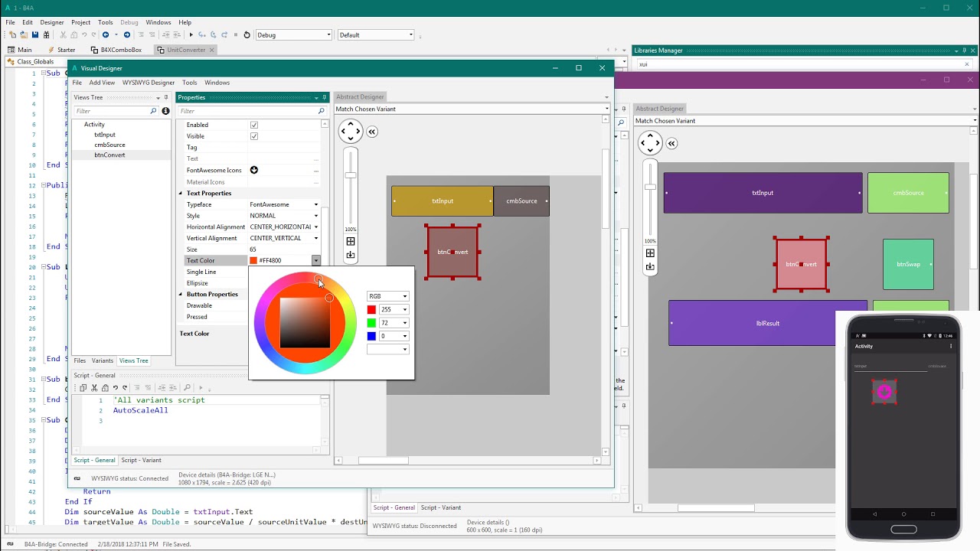Switch to Script - Variant tab in Visual Designer
Screen dimensions: 980x551
pos(141,460)
